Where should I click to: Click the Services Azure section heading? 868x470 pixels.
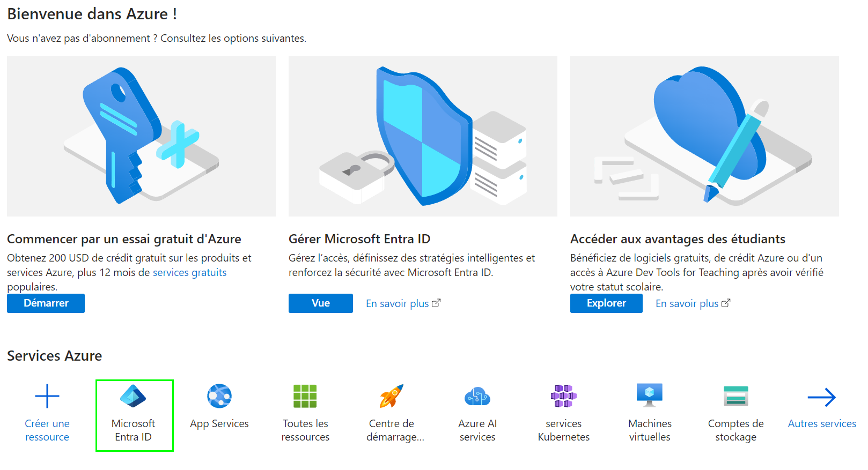[54, 356]
